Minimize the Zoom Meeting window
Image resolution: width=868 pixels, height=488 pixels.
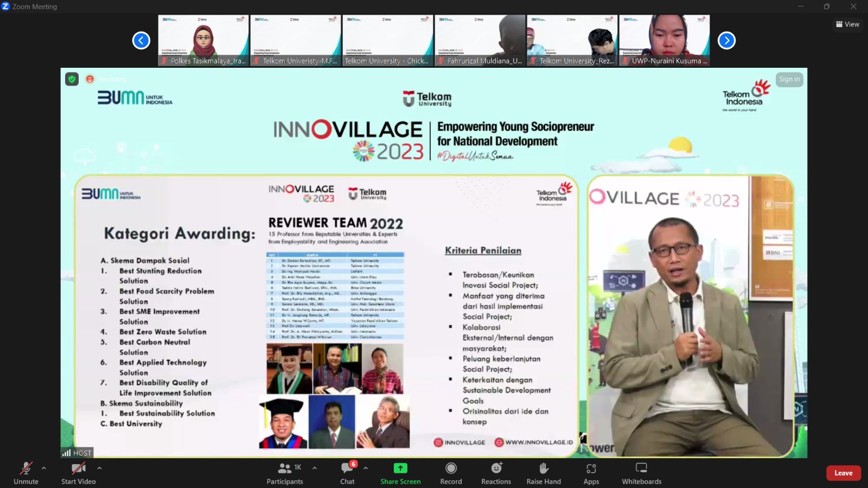(800, 7)
